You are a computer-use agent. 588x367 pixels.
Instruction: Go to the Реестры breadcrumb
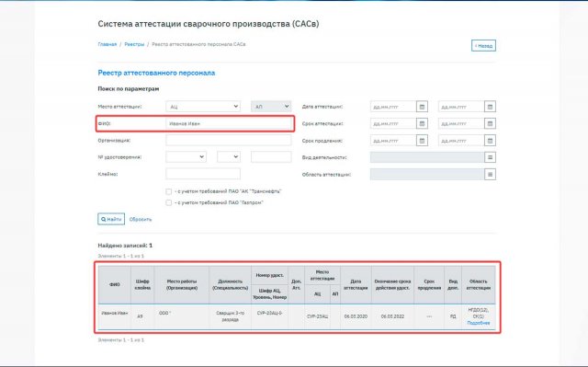[x=134, y=44]
